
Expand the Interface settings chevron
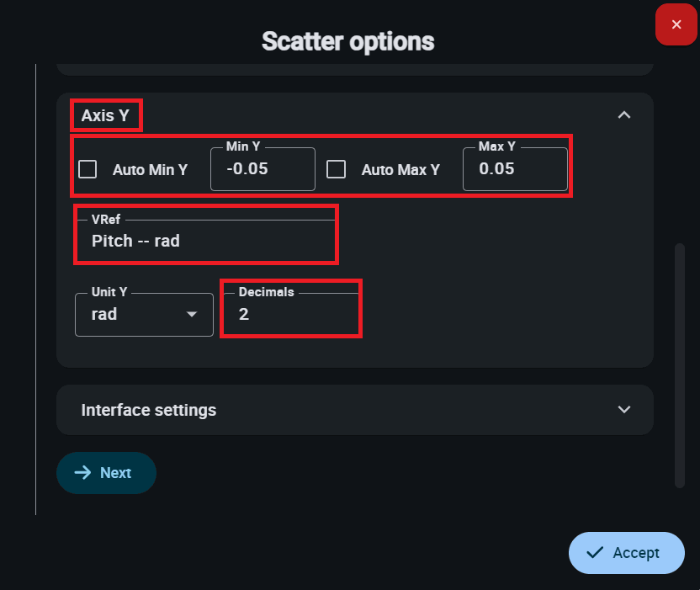tap(623, 410)
